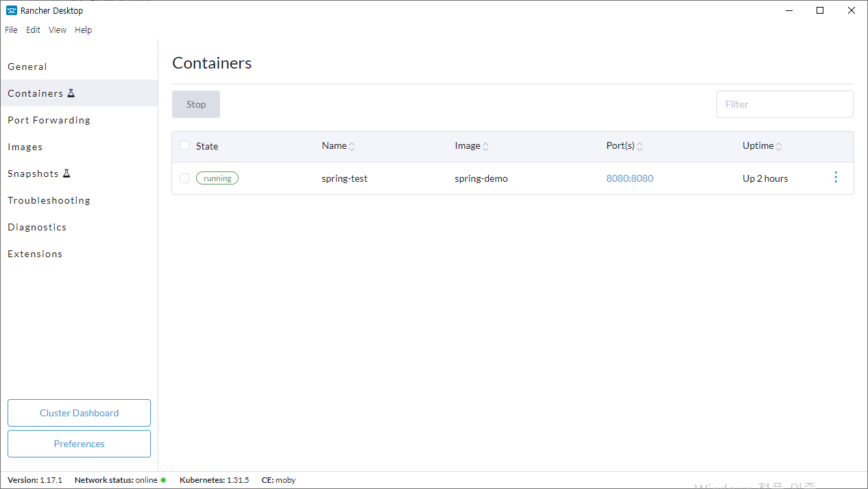Click the experimental flask icon beside Snapshots
Screen dimensions: 868x489
click(67, 174)
